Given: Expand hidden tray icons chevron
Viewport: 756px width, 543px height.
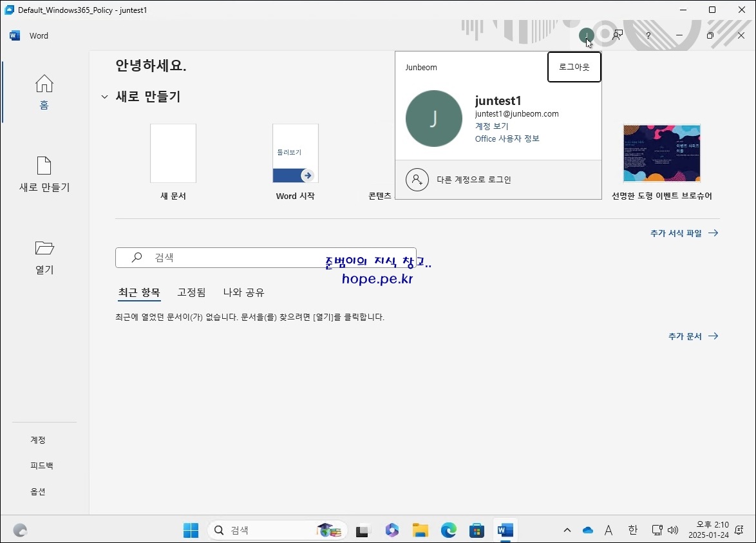Looking at the screenshot, I should click(x=567, y=531).
